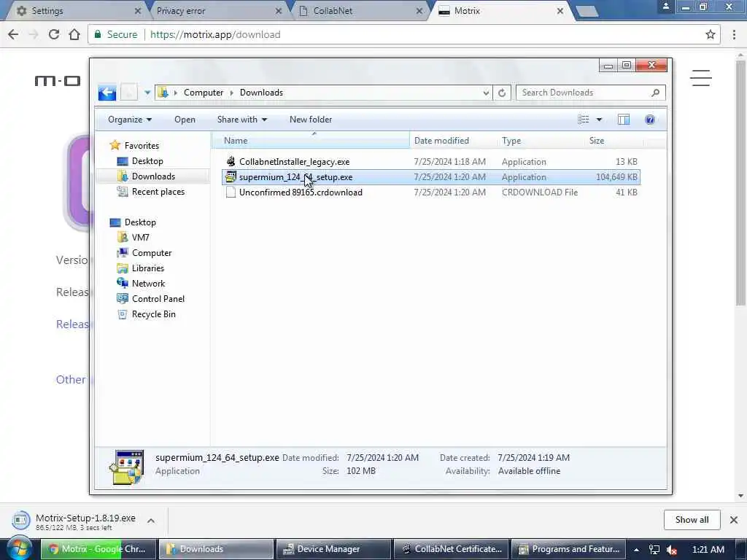
Task: Click Chrome address bar URL
Action: click(x=215, y=34)
